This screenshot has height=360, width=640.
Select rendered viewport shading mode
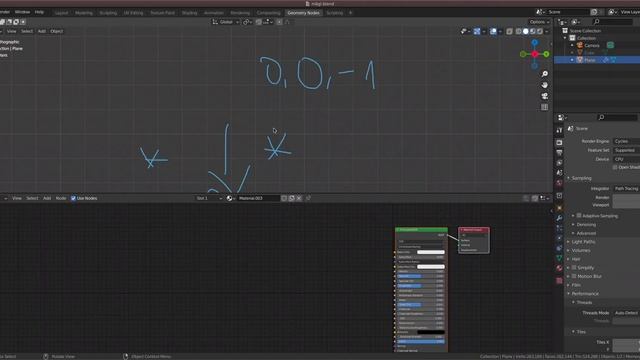(540, 31)
